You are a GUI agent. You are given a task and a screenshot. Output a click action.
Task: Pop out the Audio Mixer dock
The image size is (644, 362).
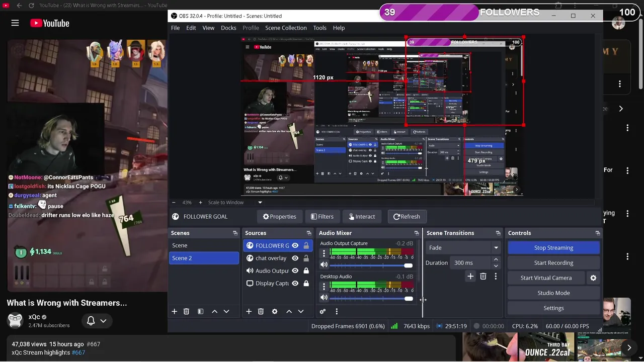(417, 233)
